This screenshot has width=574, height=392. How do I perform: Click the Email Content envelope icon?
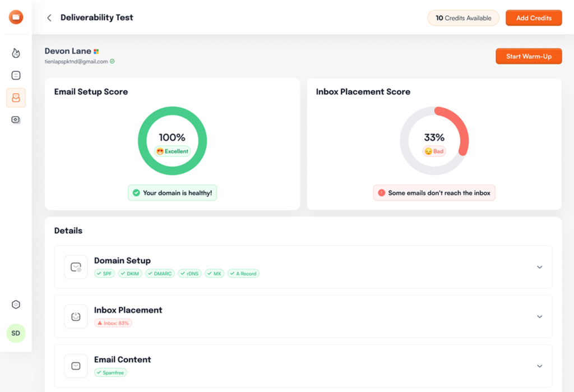point(76,366)
